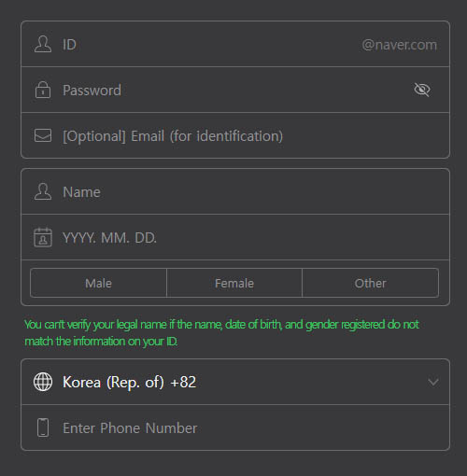Click the @naver.com suffix text
Image resolution: width=467 pixels, height=476 pixels.
(x=400, y=45)
